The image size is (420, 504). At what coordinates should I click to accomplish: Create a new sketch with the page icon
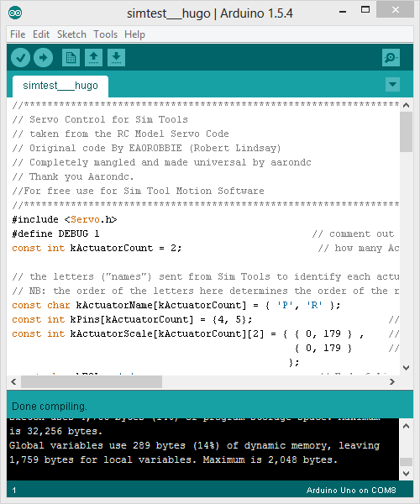click(71, 58)
